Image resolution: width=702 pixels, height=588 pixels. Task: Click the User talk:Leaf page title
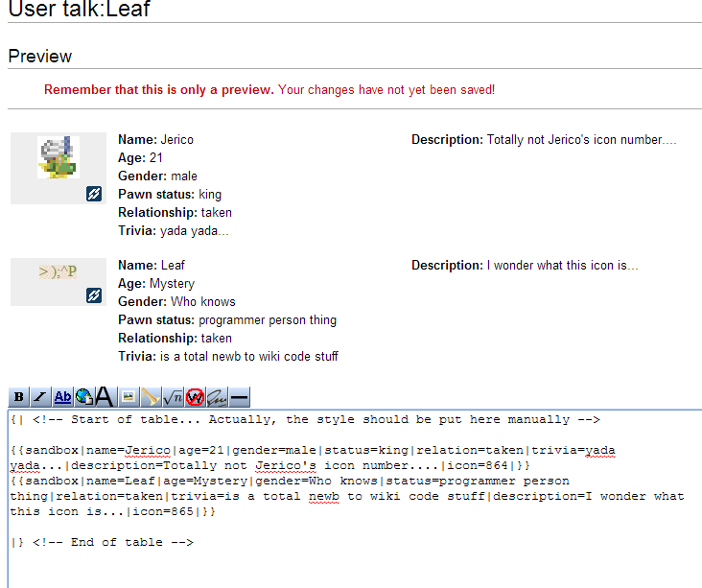click(x=79, y=11)
